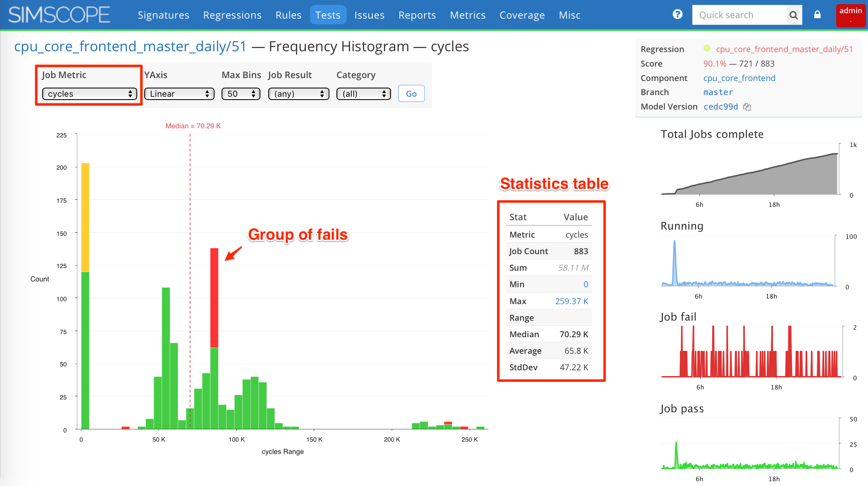Click the Regressions navigation icon

click(232, 15)
